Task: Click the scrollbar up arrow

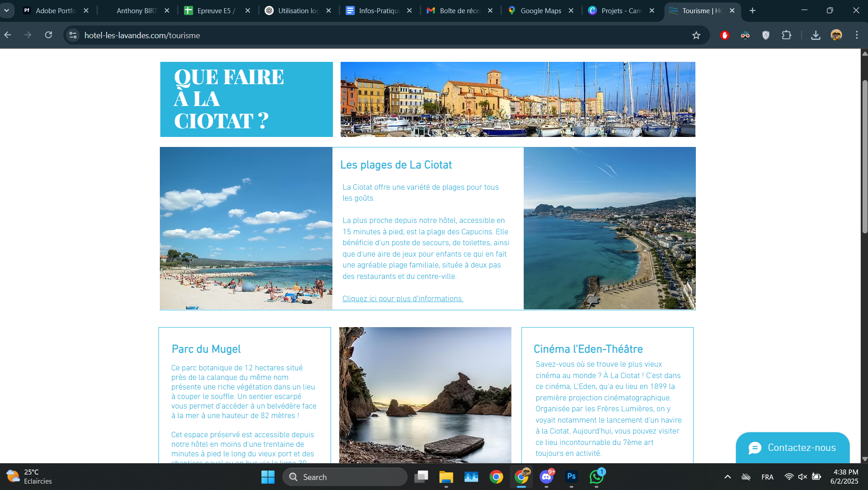Action: (864, 53)
